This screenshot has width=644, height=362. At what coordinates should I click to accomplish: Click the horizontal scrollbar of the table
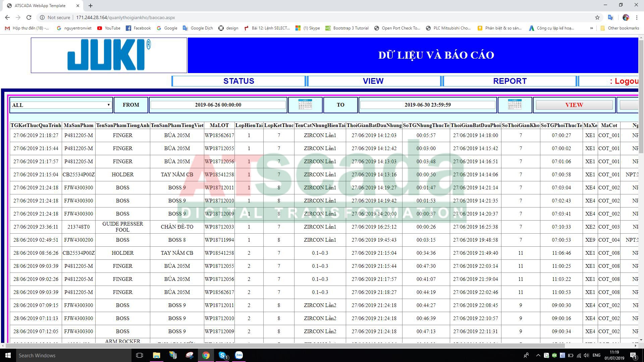pos(285,345)
